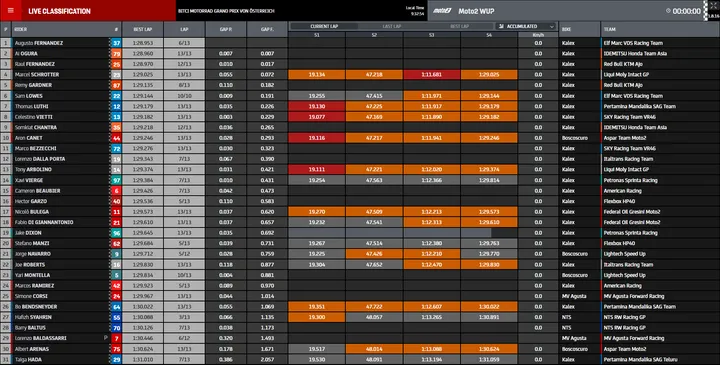
Task: Click rider number 64 badge for Bendsneyder
Action: (x=116, y=307)
